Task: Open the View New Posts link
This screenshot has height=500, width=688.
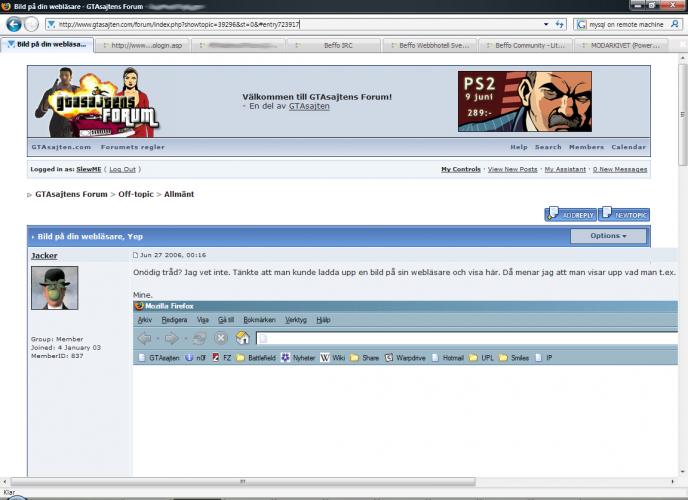Action: pyautogui.click(x=512, y=170)
